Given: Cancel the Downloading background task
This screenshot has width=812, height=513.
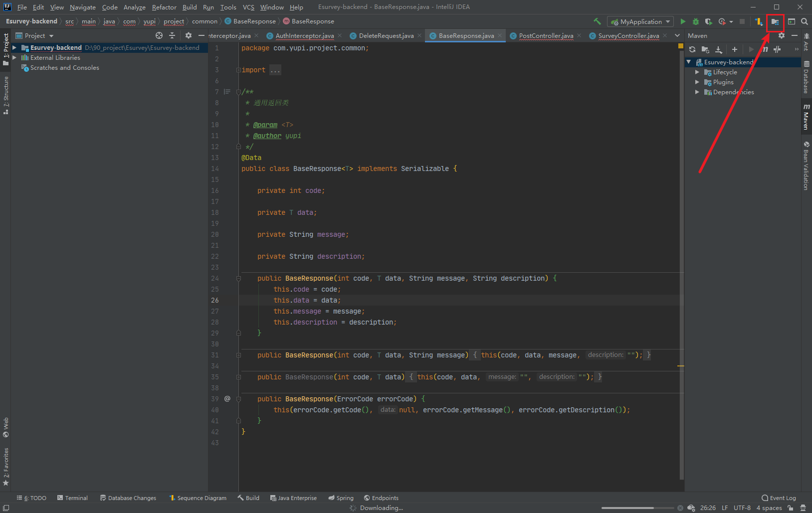Looking at the screenshot, I should point(680,508).
